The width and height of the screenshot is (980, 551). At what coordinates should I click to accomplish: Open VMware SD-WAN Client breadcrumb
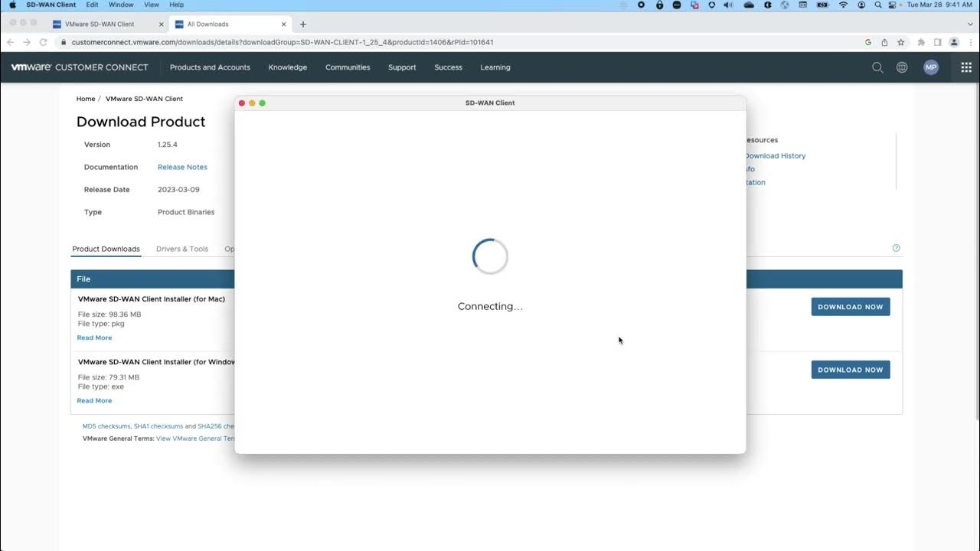[144, 99]
